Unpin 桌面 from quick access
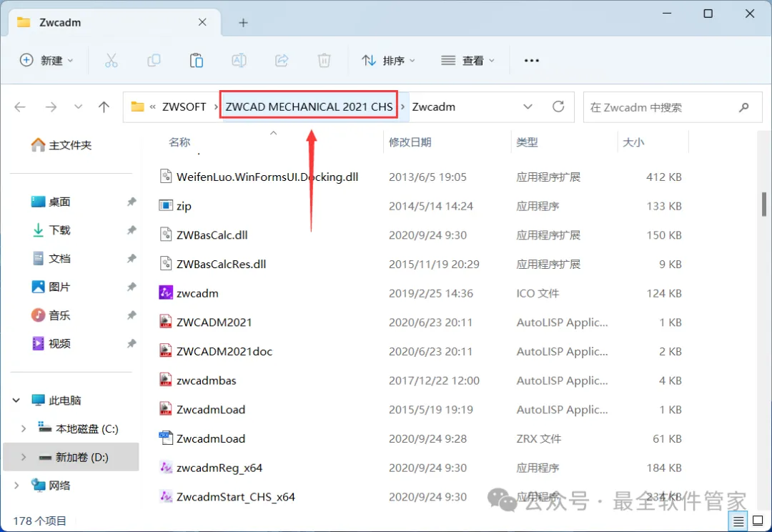The height and width of the screenshot is (532, 772). click(132, 202)
